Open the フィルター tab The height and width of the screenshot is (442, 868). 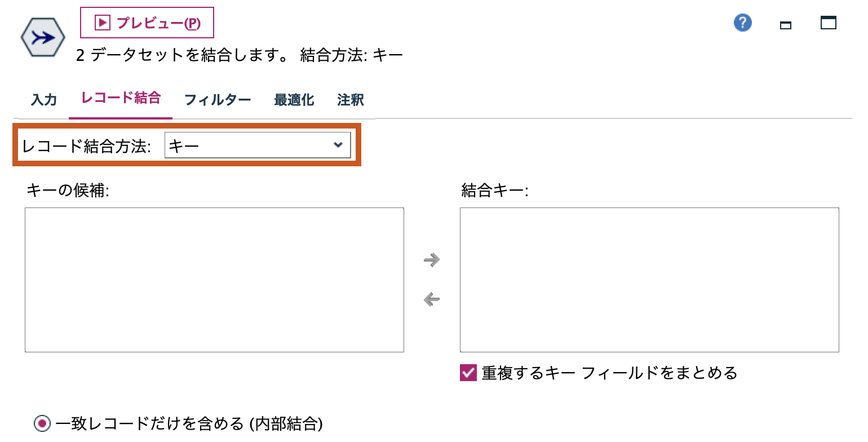pyautogui.click(x=219, y=99)
